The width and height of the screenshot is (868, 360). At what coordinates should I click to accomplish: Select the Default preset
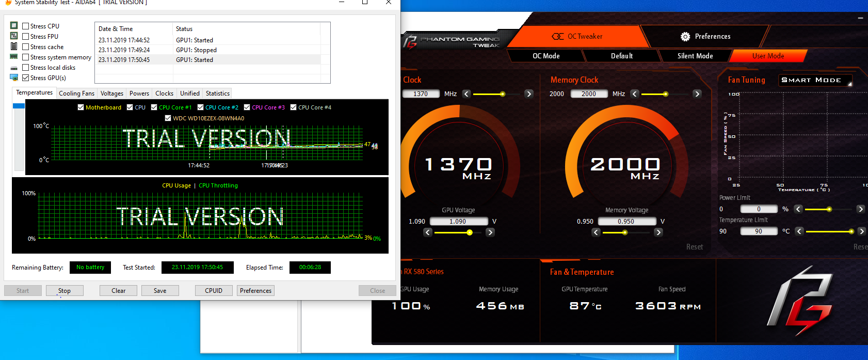click(x=622, y=56)
